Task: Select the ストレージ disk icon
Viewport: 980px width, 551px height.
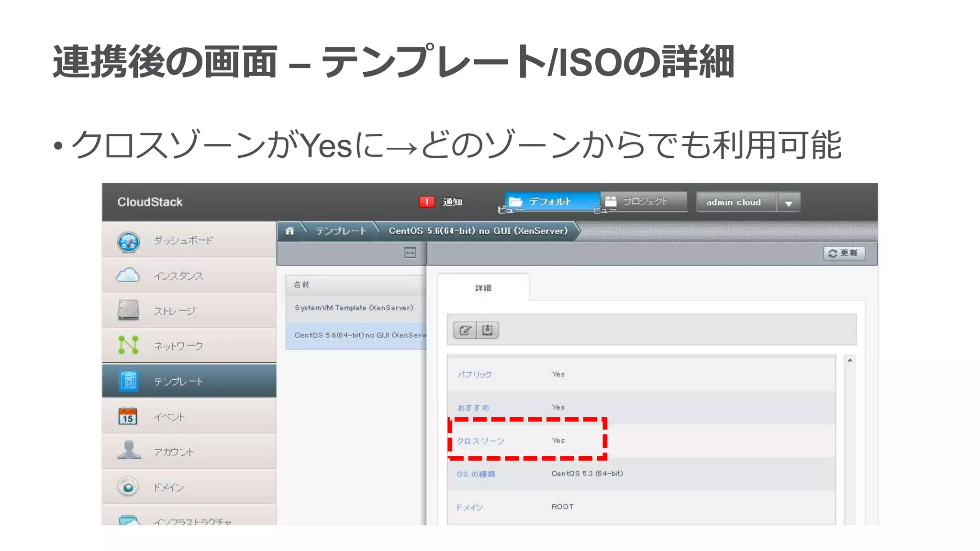Action: tap(128, 310)
